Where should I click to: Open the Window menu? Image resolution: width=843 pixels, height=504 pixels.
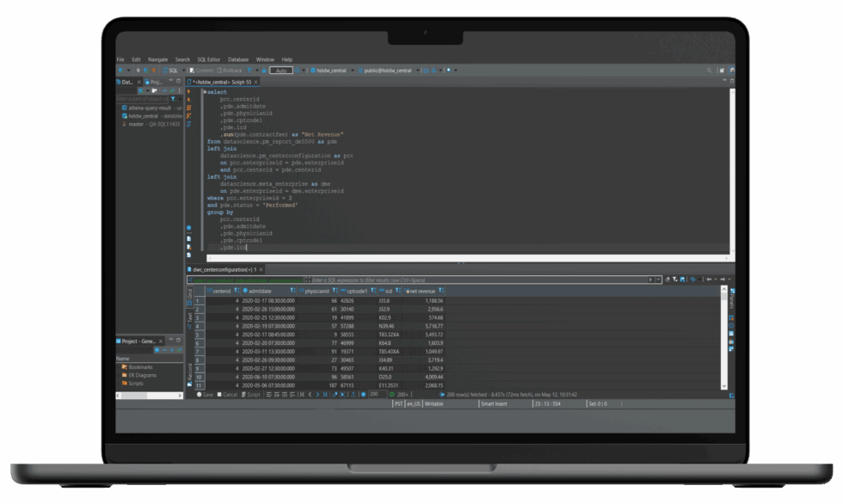click(x=265, y=59)
